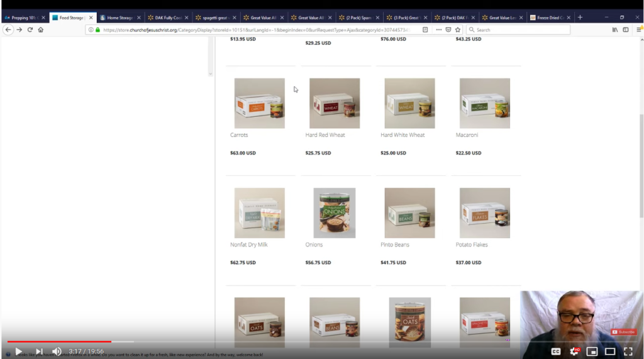644x359 pixels.
Task: Play the video
Action: coord(18,351)
